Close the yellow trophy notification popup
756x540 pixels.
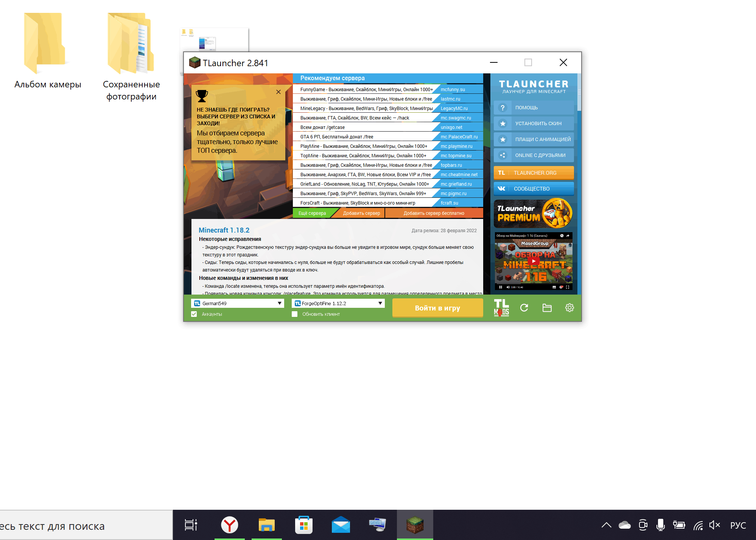(x=278, y=92)
